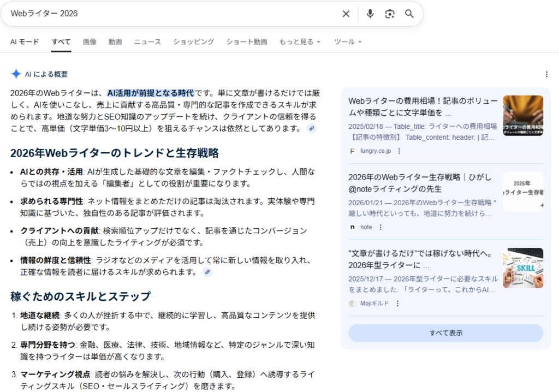Open Google Lens image search
This screenshot has height=392, width=559.
[x=390, y=14]
